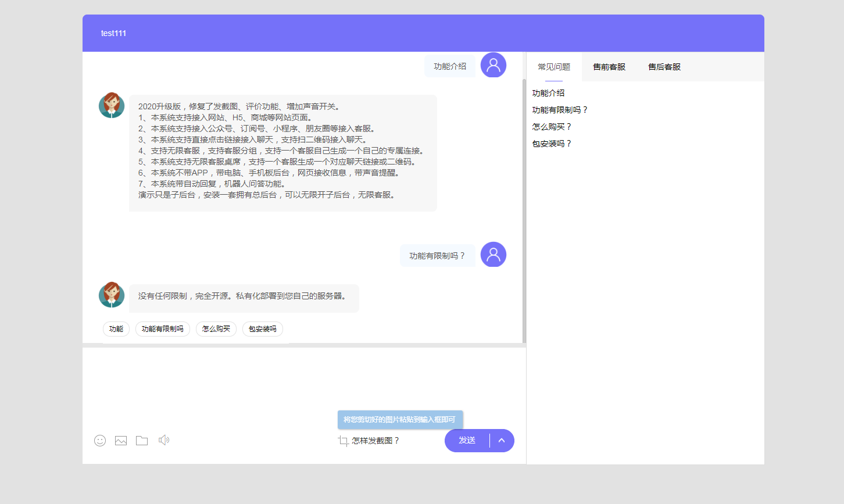Click the user avatar beside the 功能有限制吗？ message

click(493, 255)
